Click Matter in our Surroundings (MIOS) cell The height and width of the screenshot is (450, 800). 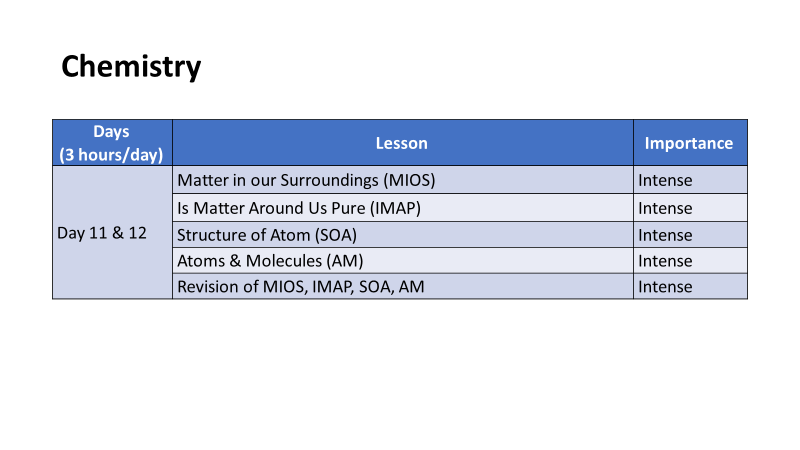point(403,180)
